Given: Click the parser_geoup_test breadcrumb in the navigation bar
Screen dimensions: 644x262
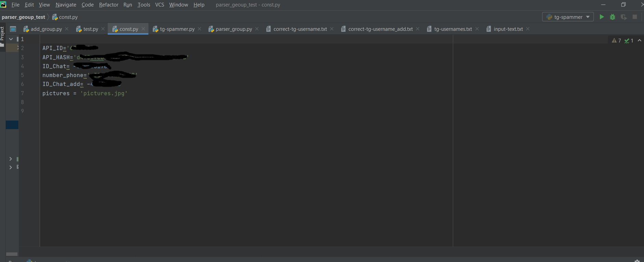Looking at the screenshot, I should tap(24, 17).
